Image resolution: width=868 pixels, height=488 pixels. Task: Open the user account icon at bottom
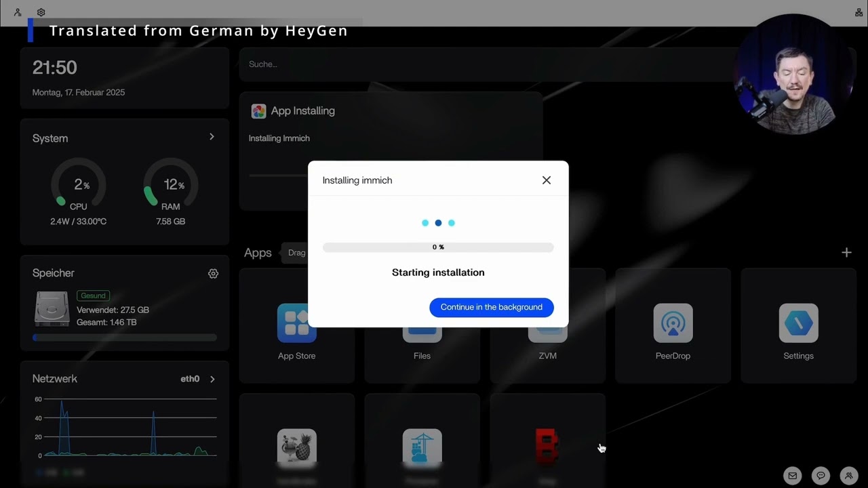848,475
